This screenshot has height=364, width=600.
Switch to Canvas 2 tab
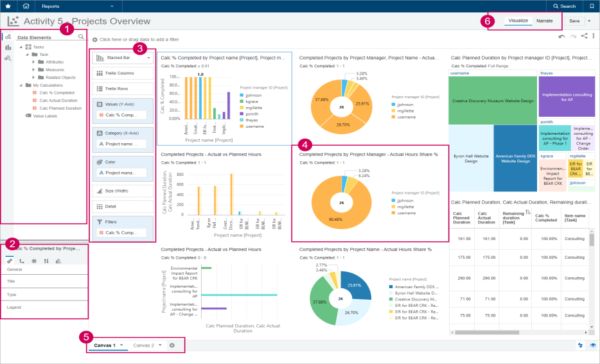point(143,345)
